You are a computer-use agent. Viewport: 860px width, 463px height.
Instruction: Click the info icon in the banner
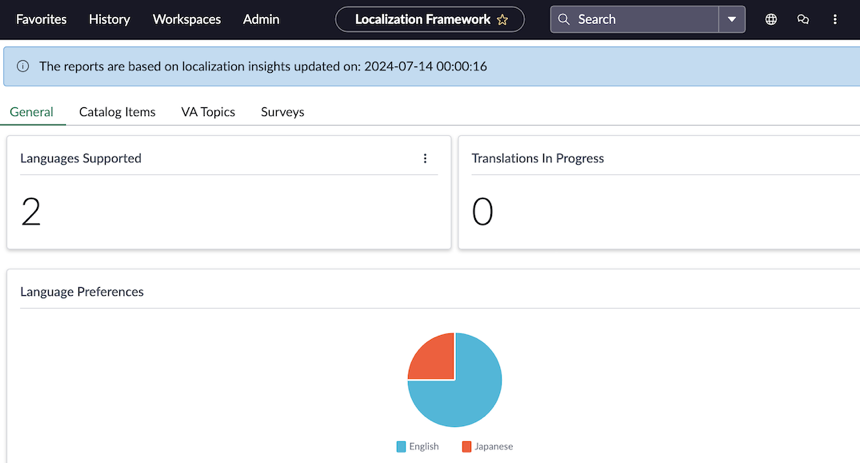pos(22,66)
